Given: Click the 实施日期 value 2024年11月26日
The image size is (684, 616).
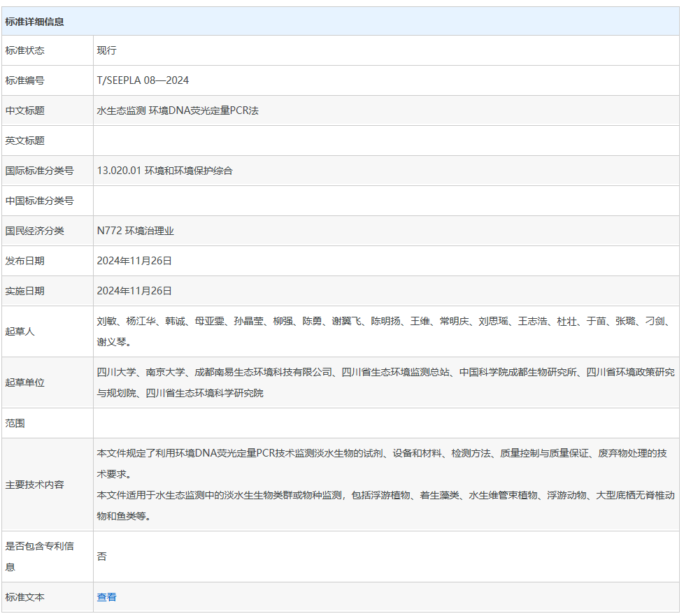Looking at the screenshot, I should 134,291.
